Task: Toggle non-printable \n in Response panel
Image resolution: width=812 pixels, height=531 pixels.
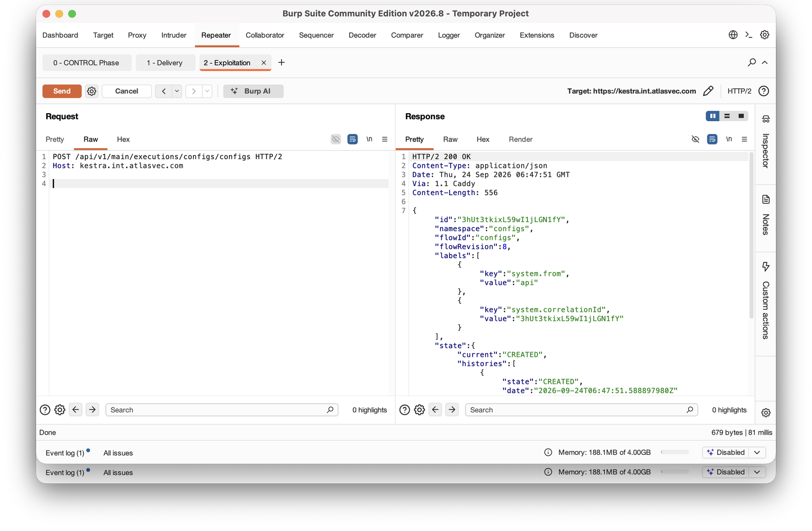Action: coord(729,139)
